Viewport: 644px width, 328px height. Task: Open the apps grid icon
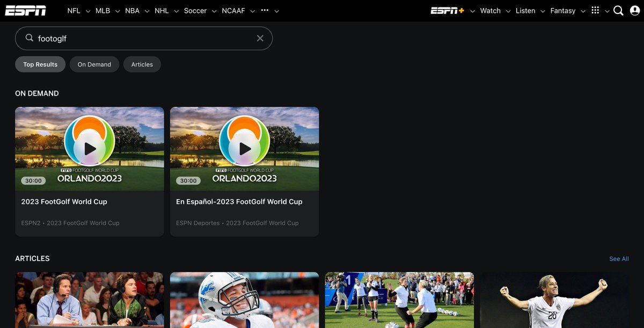point(595,10)
